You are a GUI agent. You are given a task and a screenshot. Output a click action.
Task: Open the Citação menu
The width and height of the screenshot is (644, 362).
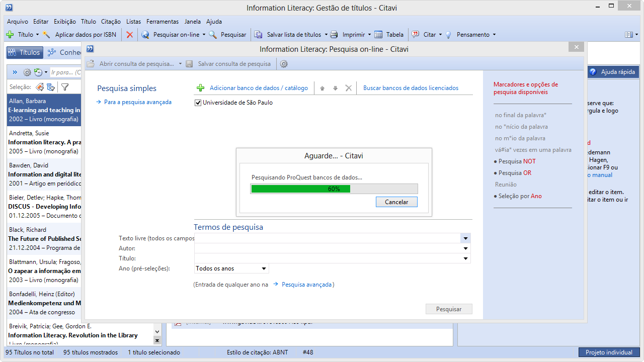111,22
